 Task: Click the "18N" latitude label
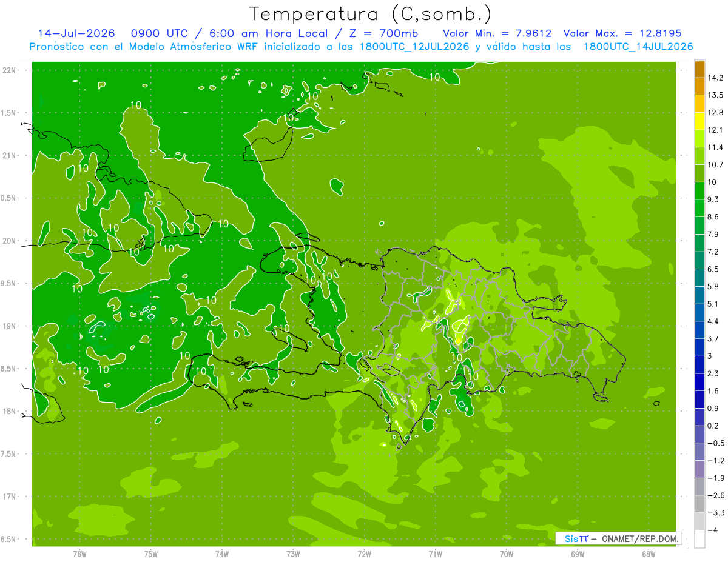coord(10,412)
